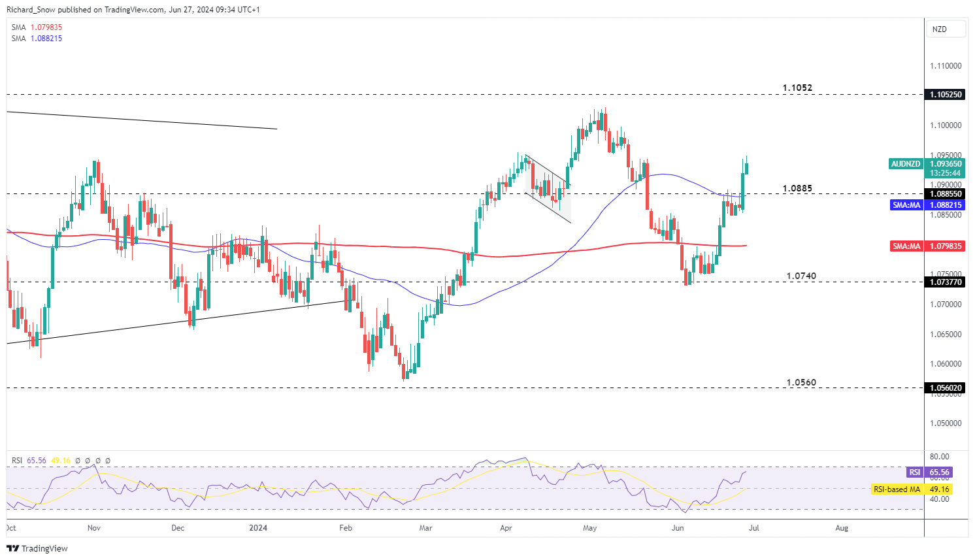Click the red SMA:MA price scale label
This screenshot has width=975, height=560.
pos(906,246)
